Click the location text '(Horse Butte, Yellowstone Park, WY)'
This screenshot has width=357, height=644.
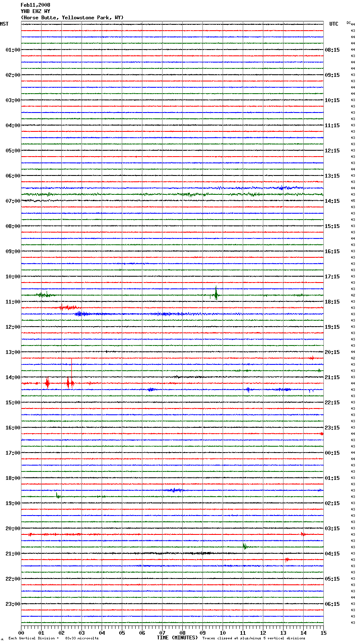pyautogui.click(x=72, y=18)
